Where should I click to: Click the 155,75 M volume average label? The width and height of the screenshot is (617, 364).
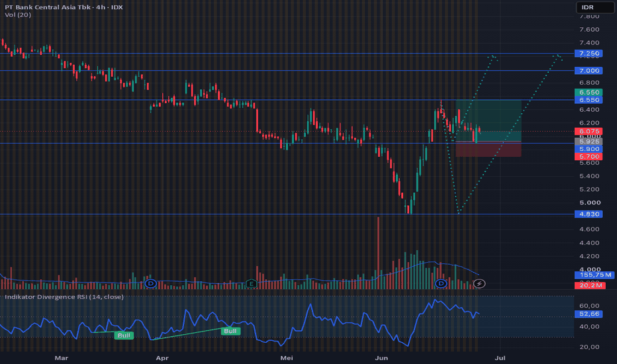[594, 275]
